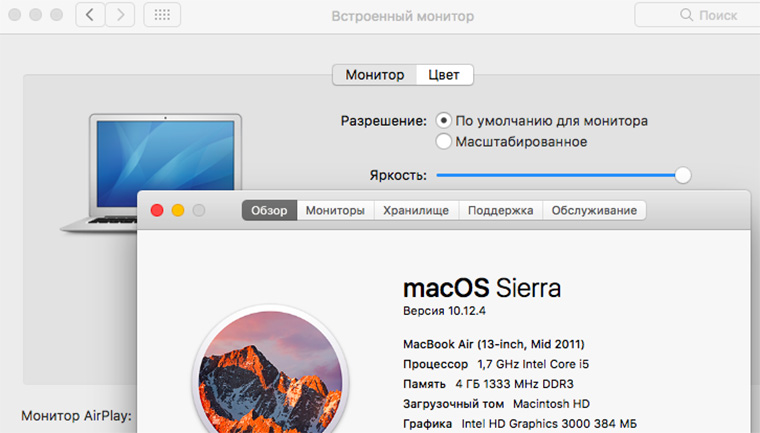Screen dimensions: 760x433
Task: Minimize the About This Mac window
Action: coord(178,210)
